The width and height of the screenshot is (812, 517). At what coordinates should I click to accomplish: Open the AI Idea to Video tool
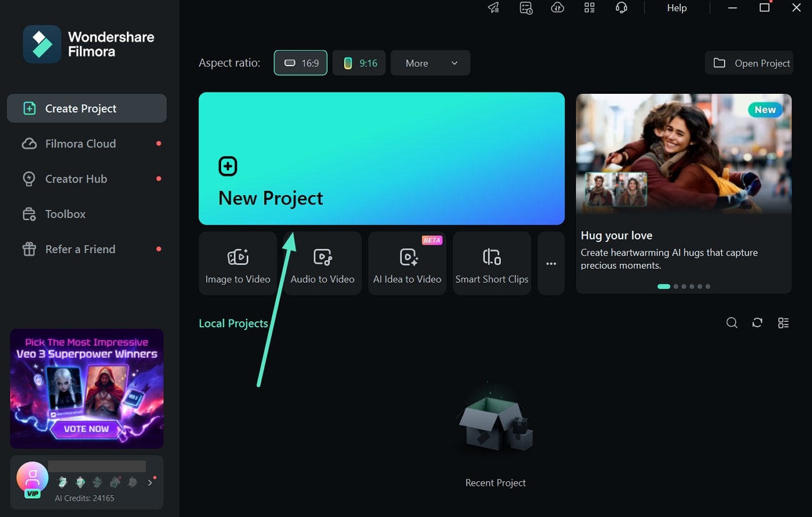click(407, 263)
